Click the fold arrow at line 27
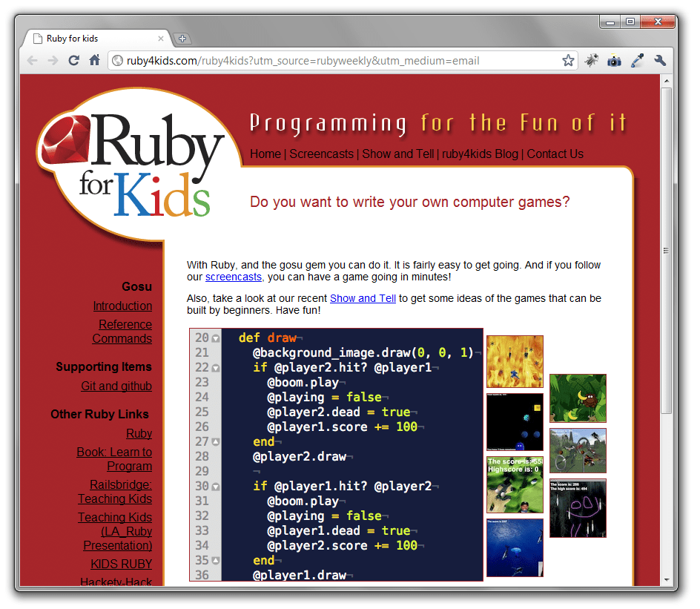 coord(216,442)
